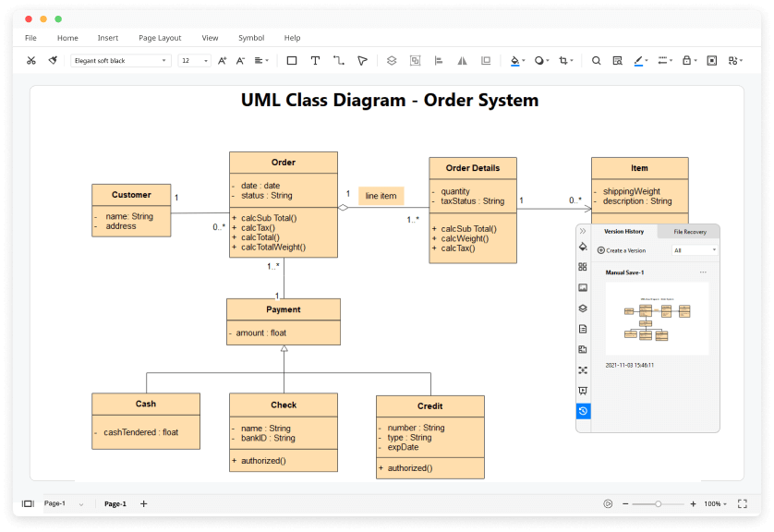Click the Size icon next to Flip
Viewport: 774px width, 532px height.
[486, 61]
